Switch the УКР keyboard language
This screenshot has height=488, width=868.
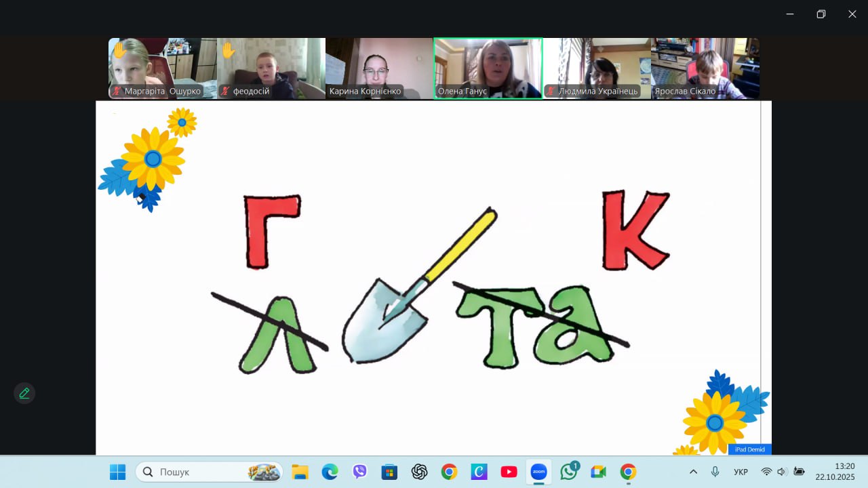pyautogui.click(x=741, y=472)
